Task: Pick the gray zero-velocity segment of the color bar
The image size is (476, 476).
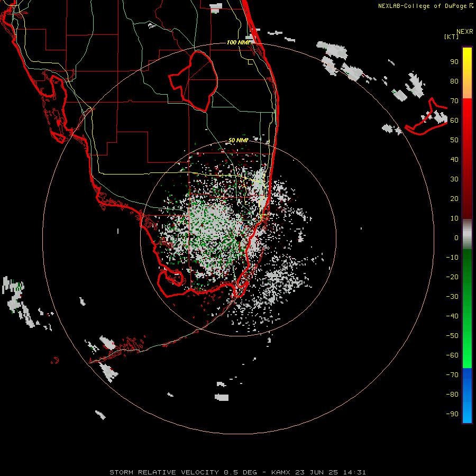Action: (x=467, y=234)
